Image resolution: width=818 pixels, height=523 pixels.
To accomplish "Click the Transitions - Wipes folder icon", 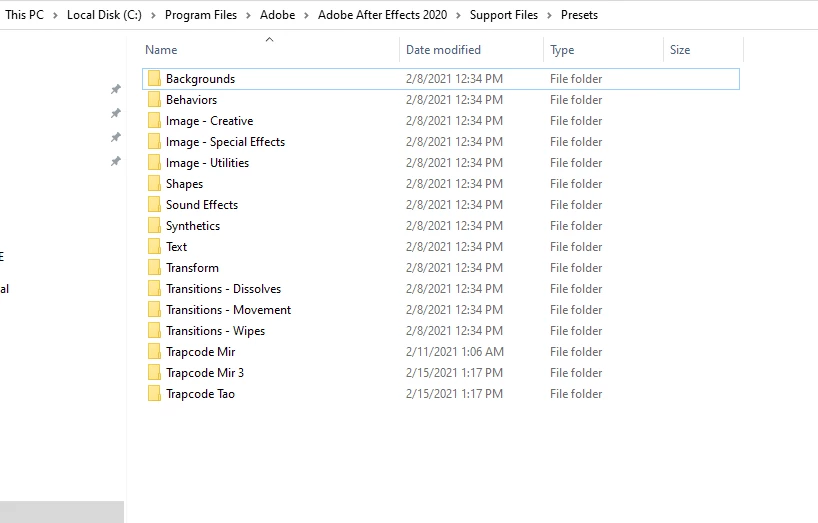I will 154,330.
